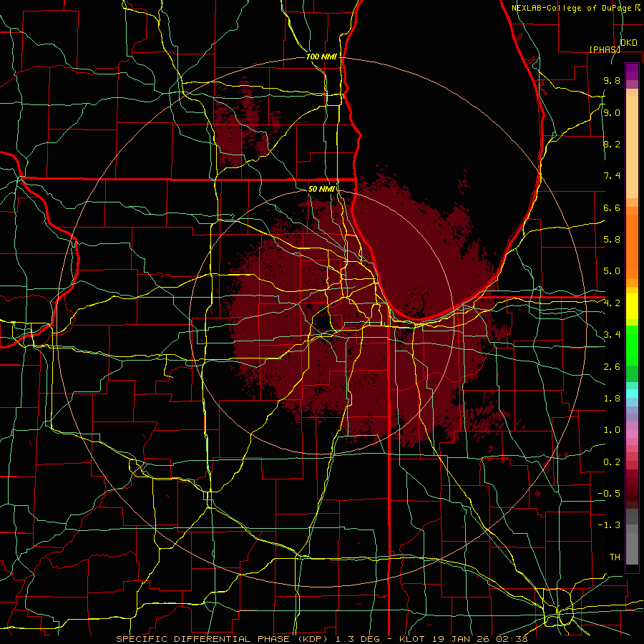644x644 pixels.
Task: Click the TH threshold label on the scale
Action: coord(615,557)
